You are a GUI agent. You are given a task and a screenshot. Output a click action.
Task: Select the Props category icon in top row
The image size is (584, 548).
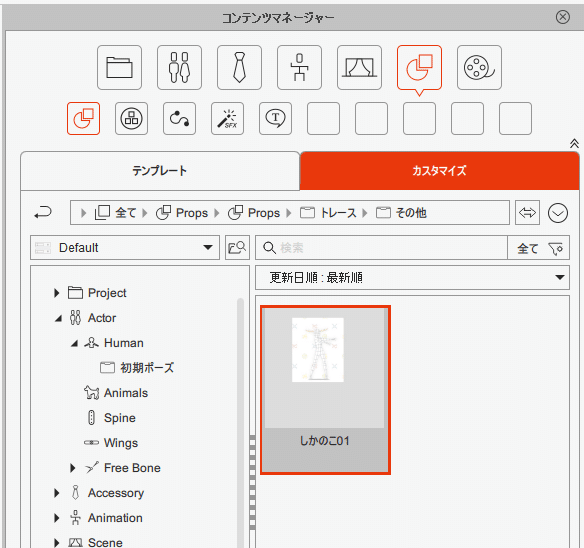point(419,67)
